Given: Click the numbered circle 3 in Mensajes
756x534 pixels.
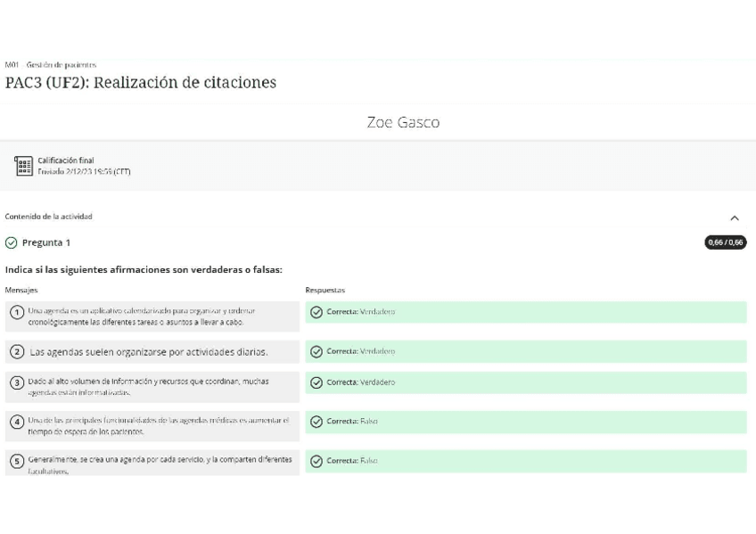Looking at the screenshot, I should (x=17, y=382).
